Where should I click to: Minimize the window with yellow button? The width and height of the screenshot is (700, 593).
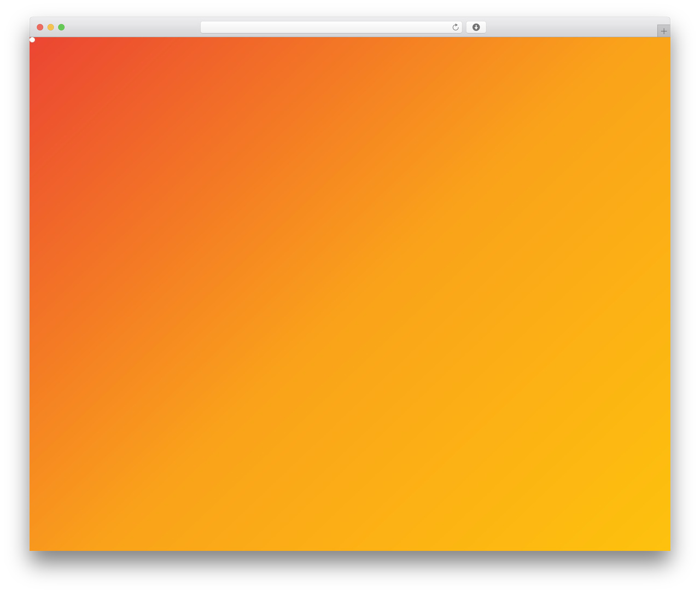click(x=50, y=27)
